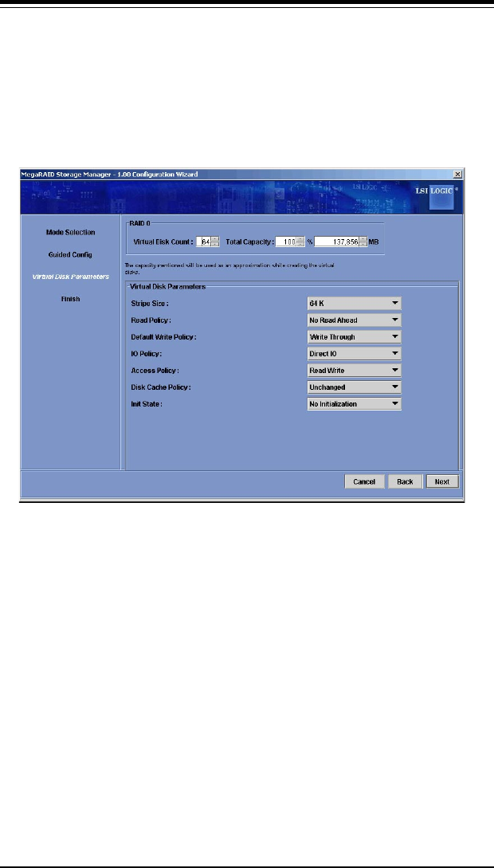494x868 pixels.
Task: Select the Finish step in sidebar
Action: tap(71, 298)
